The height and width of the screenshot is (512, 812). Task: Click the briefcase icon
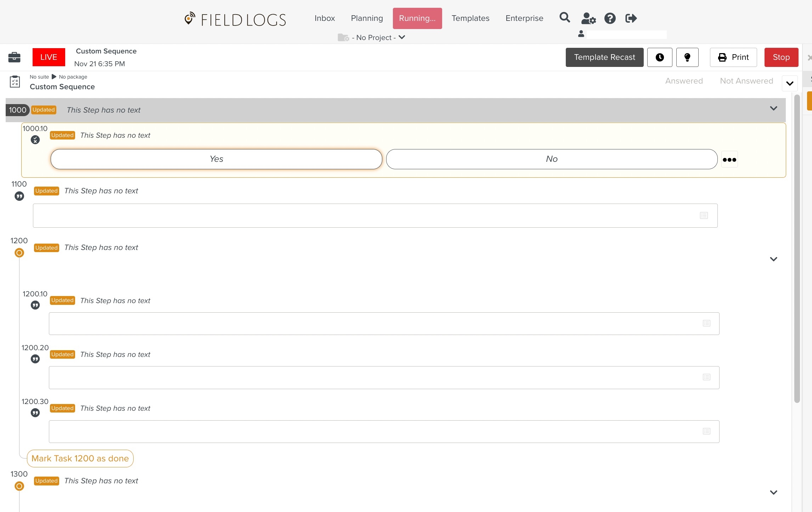14,57
